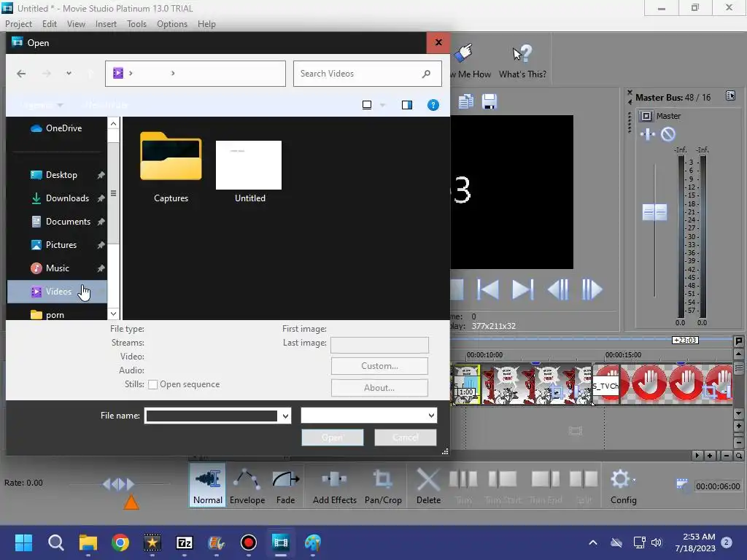
Task: Click the Custom... button
Action: click(x=379, y=366)
